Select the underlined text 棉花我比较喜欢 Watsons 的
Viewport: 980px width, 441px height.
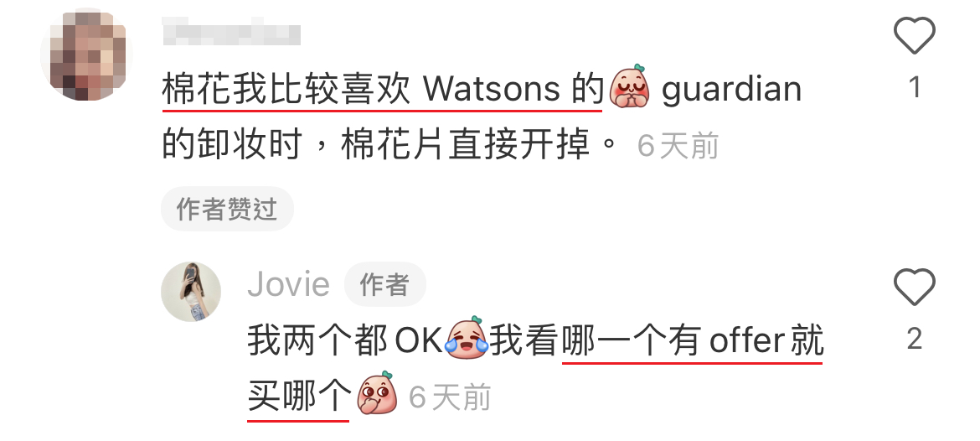[x=382, y=90]
